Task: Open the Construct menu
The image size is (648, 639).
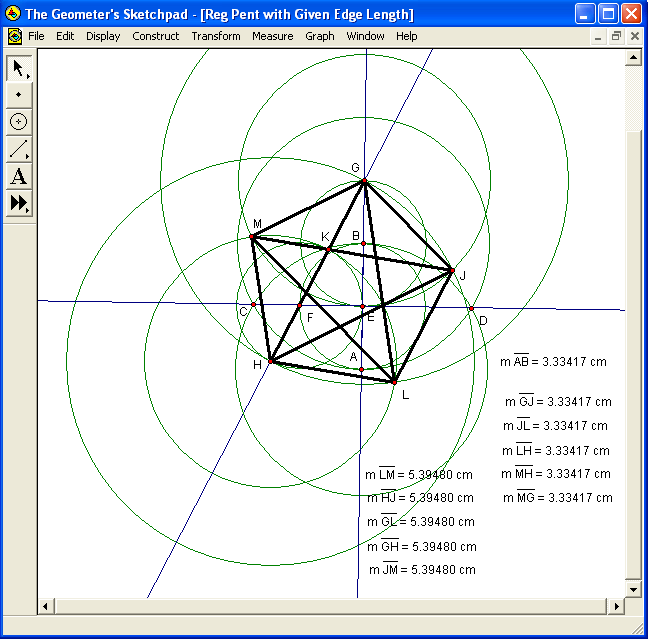Action: pyautogui.click(x=156, y=36)
